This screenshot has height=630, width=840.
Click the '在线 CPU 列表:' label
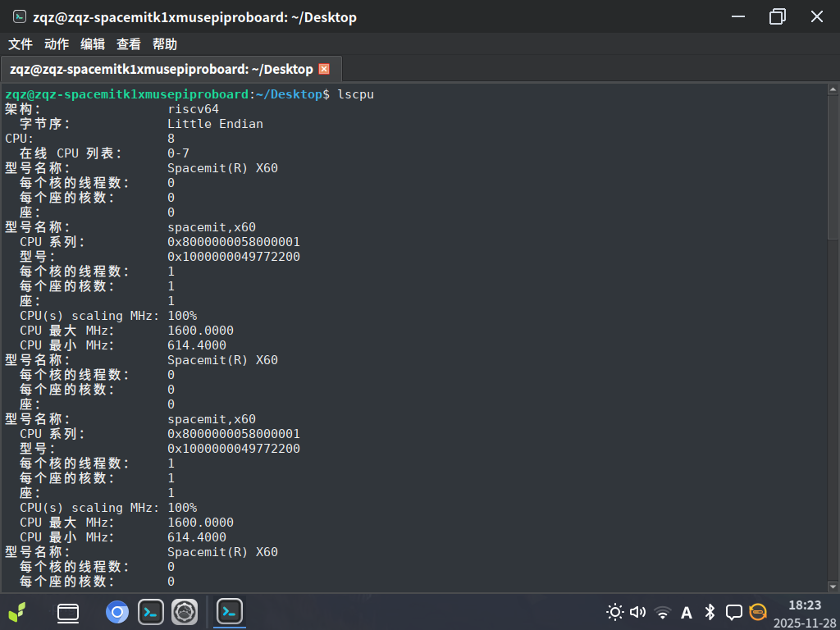coord(71,153)
